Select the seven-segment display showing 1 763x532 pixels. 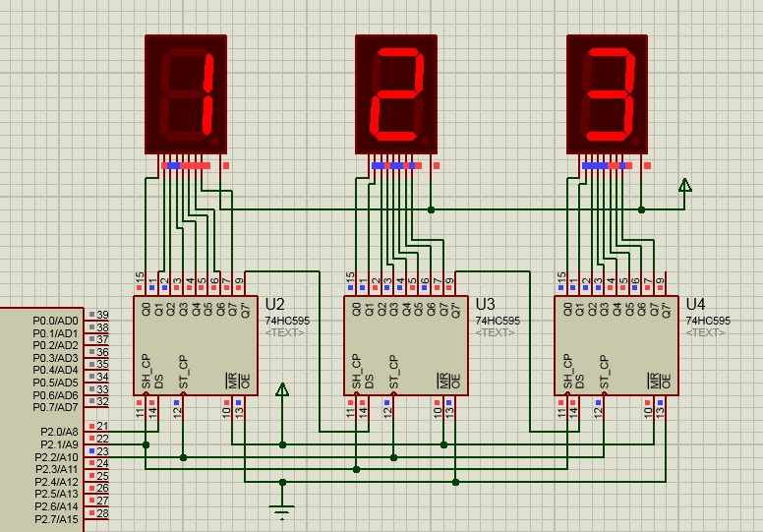(186, 94)
